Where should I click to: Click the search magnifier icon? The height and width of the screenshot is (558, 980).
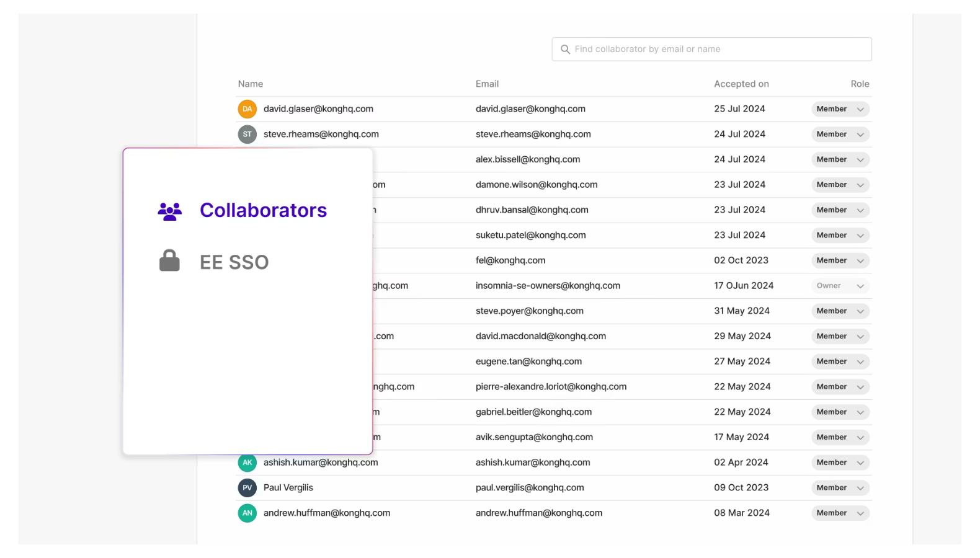click(565, 50)
